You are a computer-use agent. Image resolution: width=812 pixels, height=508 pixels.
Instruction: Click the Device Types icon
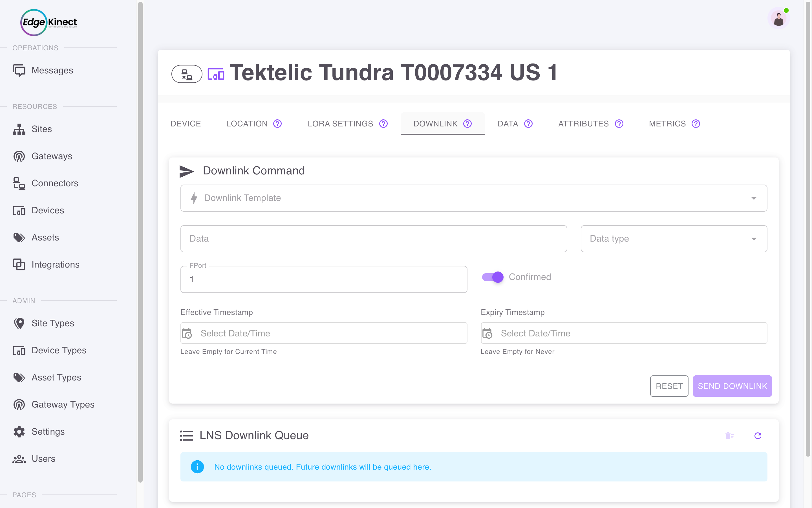point(19,351)
